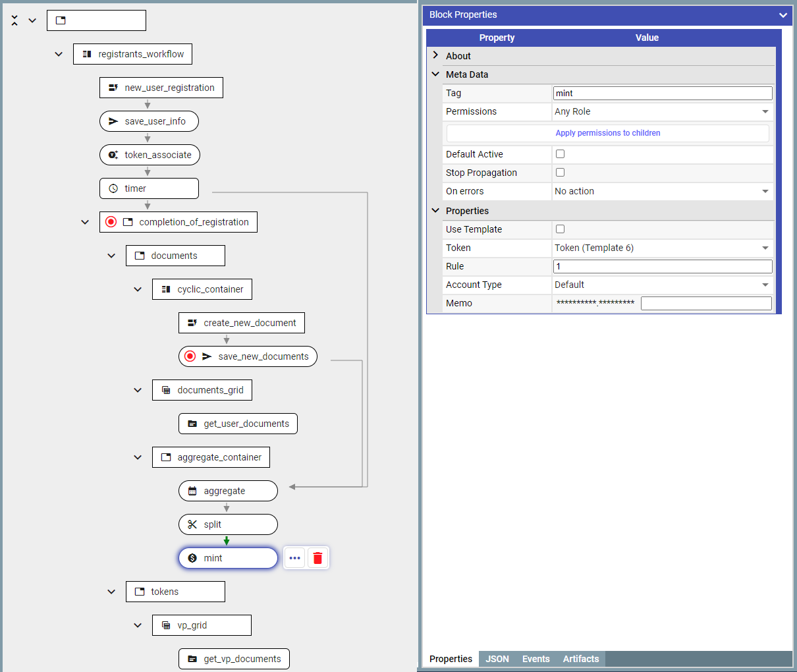
Task: Click the Tag input field
Action: pyautogui.click(x=662, y=94)
